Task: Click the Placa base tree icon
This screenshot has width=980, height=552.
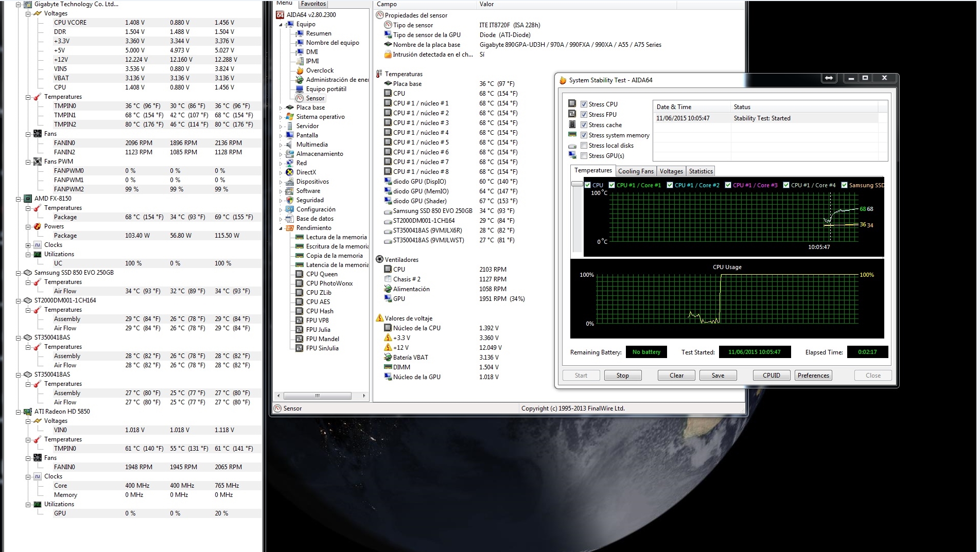Action: coord(290,108)
